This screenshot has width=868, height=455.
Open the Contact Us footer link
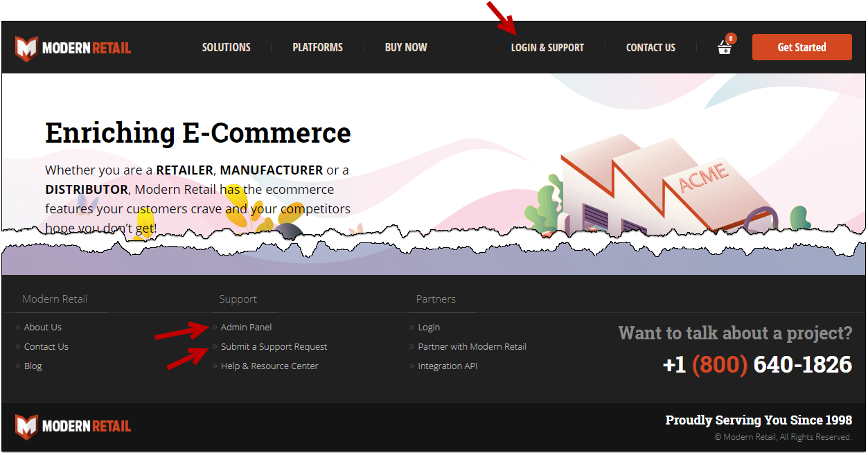(46, 346)
